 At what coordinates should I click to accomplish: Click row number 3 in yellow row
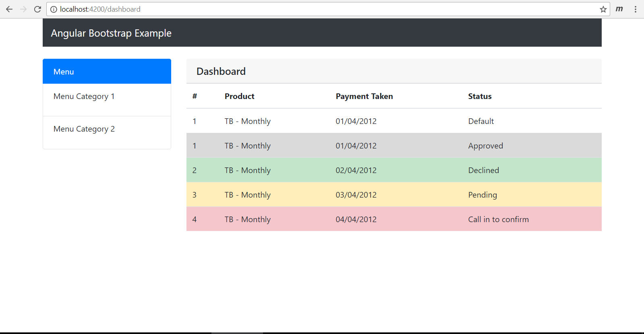[x=195, y=195]
